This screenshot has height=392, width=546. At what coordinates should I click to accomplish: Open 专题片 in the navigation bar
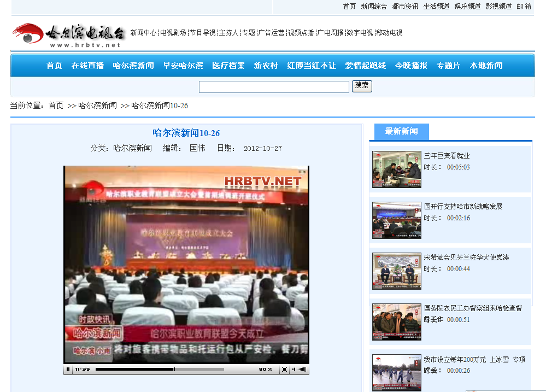coord(449,66)
